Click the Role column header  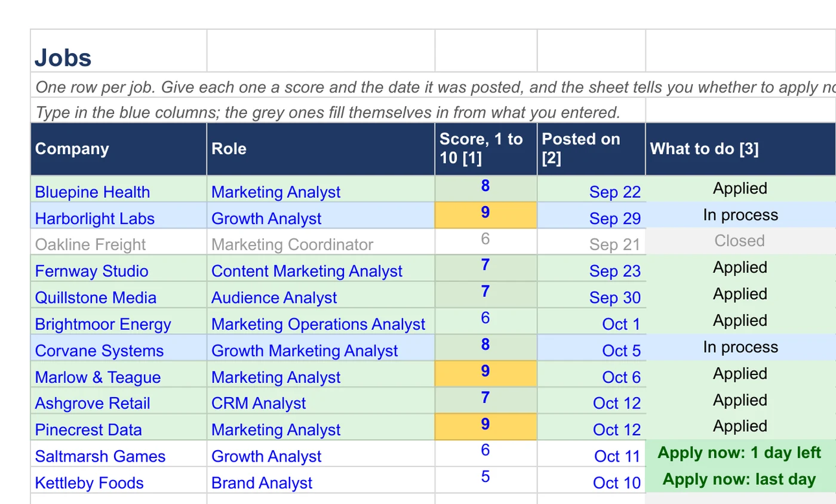coord(321,149)
